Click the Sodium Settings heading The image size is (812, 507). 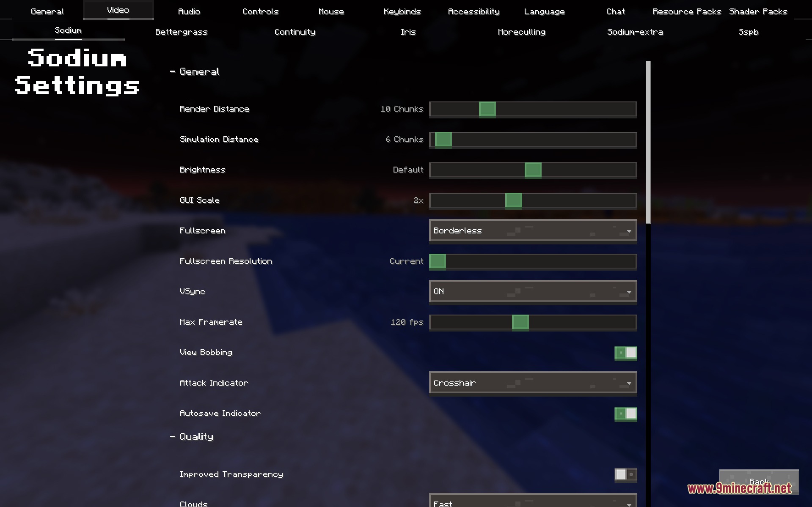(x=77, y=71)
